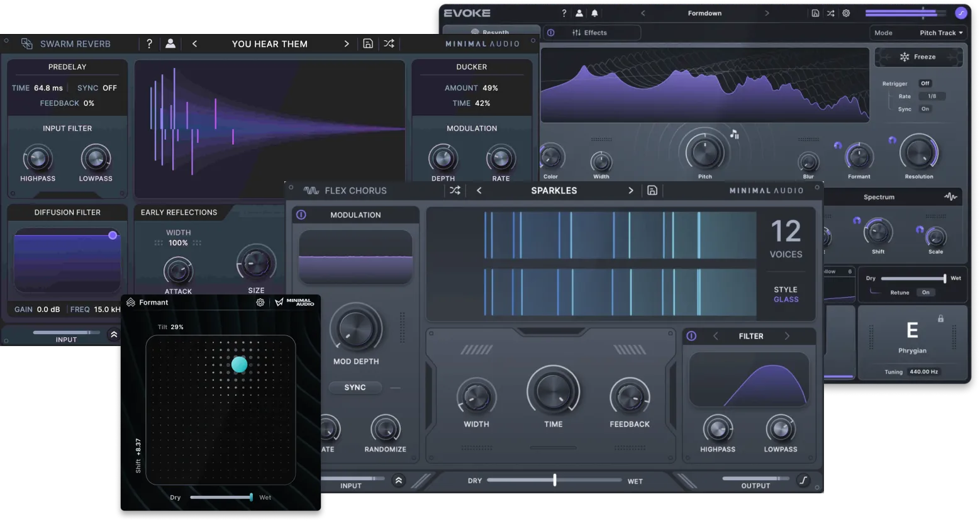Viewport: 980px width, 521px height.
Task: Click the Swarm Reverb logo icon
Action: click(27, 43)
